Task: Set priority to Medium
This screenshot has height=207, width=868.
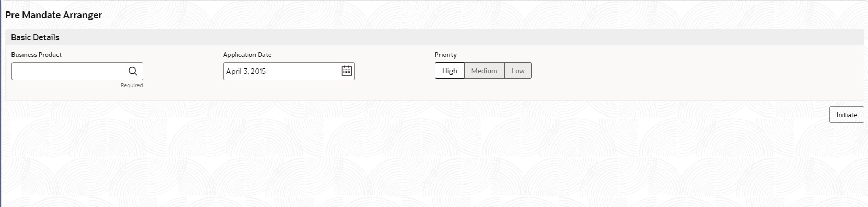Action: [484, 71]
